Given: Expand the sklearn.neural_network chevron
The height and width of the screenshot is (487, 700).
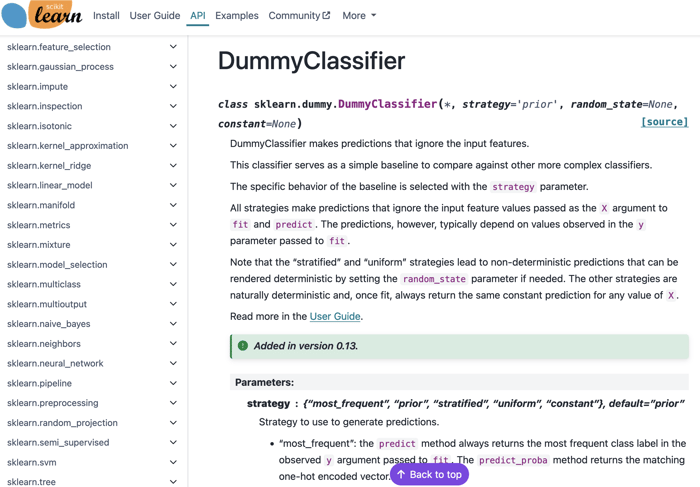Looking at the screenshot, I should pos(173,363).
